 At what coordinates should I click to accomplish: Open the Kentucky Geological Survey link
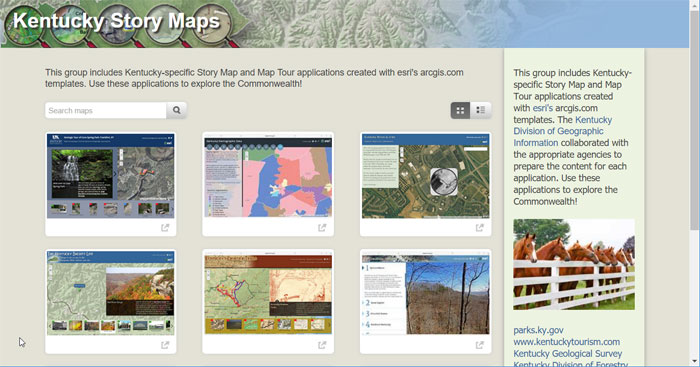[x=567, y=353]
